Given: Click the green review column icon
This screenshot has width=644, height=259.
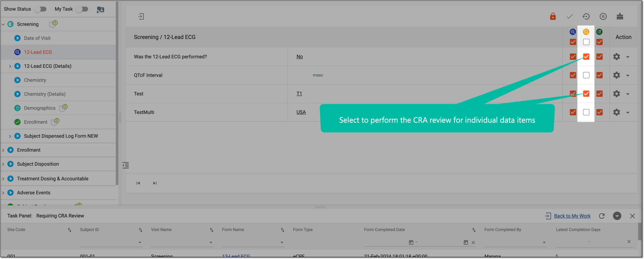Looking at the screenshot, I should click(x=599, y=32).
